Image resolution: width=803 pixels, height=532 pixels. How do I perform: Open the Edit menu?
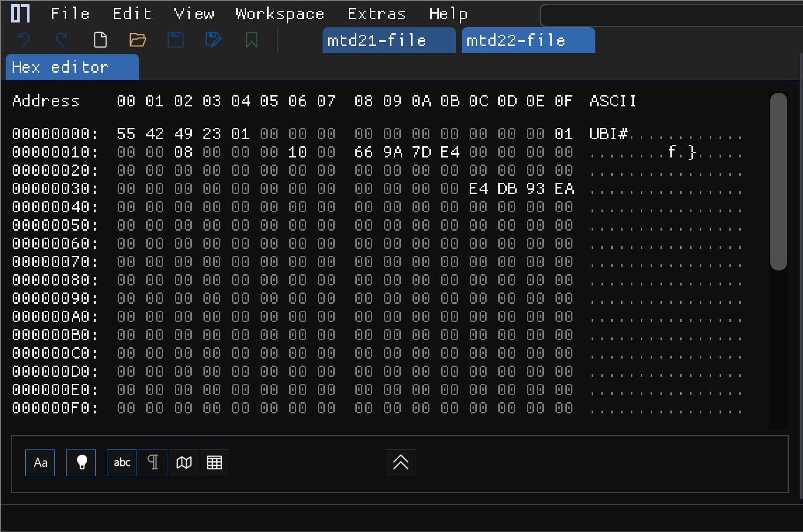[132, 14]
